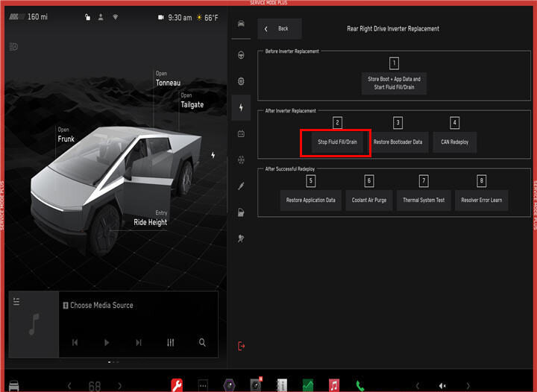The width and height of the screenshot is (537, 392).
Task: Select the pen-shaped tool icon in the sidebar
Action: pyautogui.click(x=241, y=186)
